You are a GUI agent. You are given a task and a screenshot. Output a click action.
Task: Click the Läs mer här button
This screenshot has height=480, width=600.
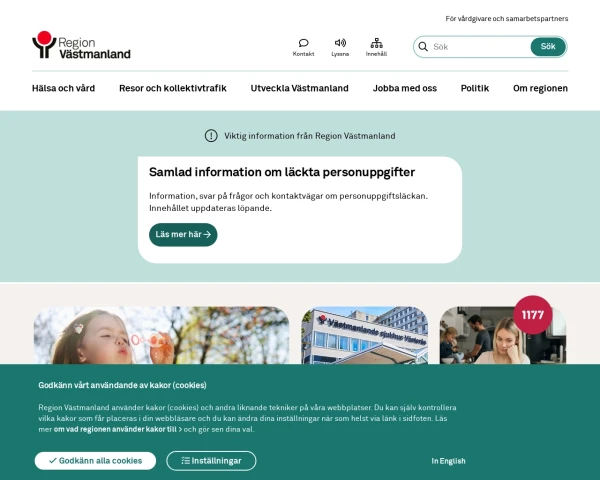tap(183, 235)
